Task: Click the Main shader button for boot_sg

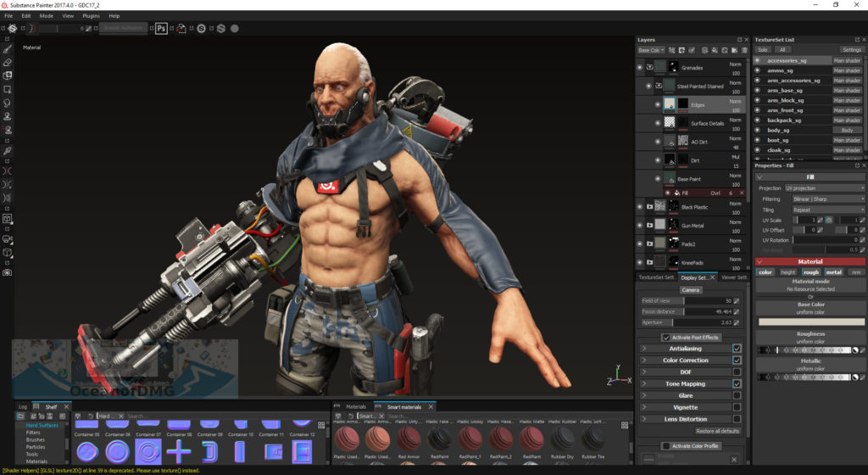Action: click(x=847, y=140)
